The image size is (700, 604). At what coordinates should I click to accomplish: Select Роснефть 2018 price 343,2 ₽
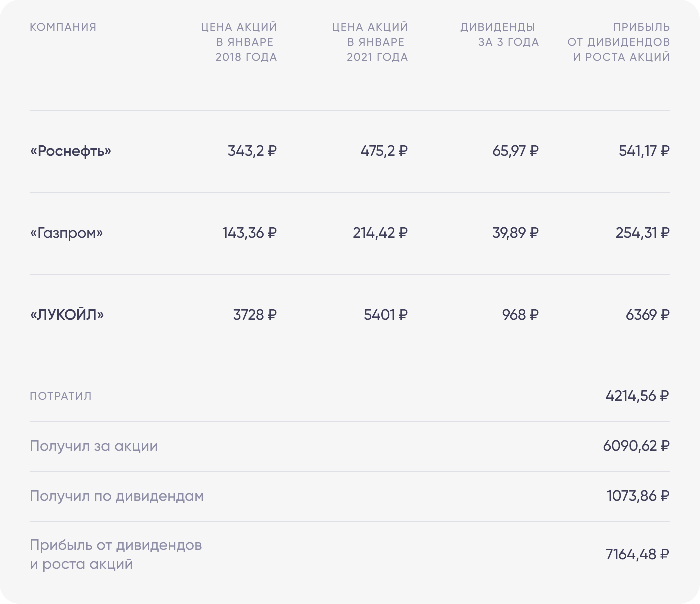pyautogui.click(x=252, y=151)
